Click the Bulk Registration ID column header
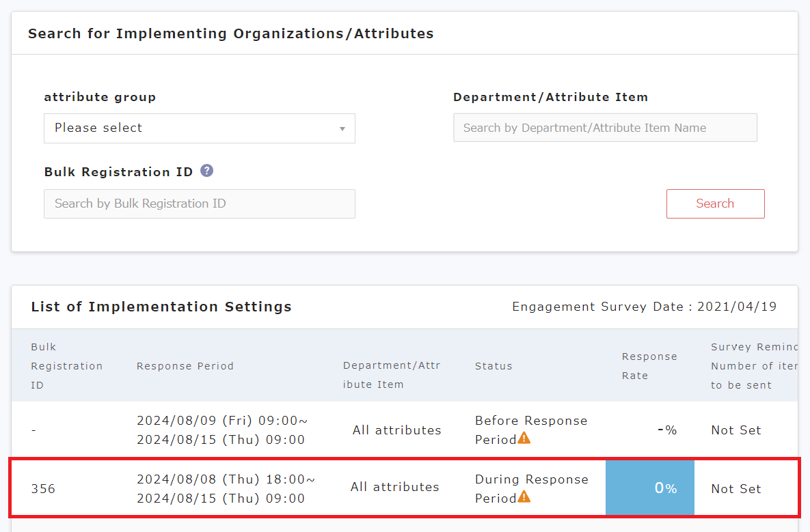Screen dimensions: 810x532 point(66,366)
